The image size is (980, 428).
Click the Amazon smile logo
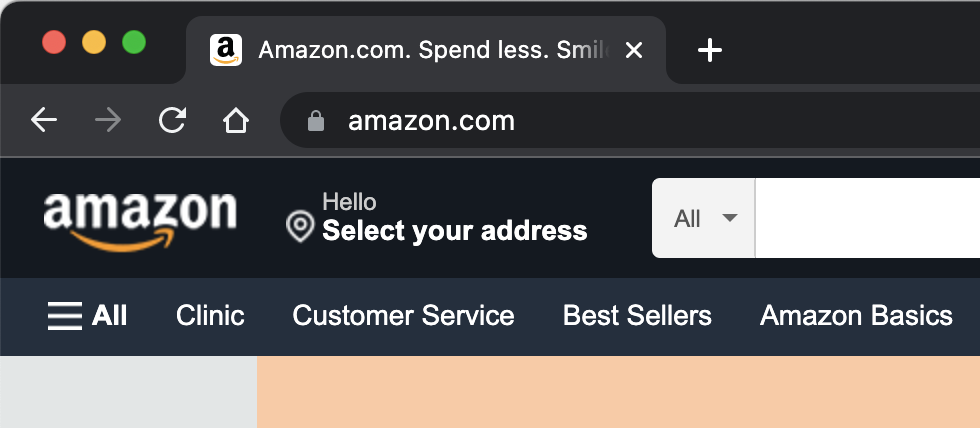[141, 222]
